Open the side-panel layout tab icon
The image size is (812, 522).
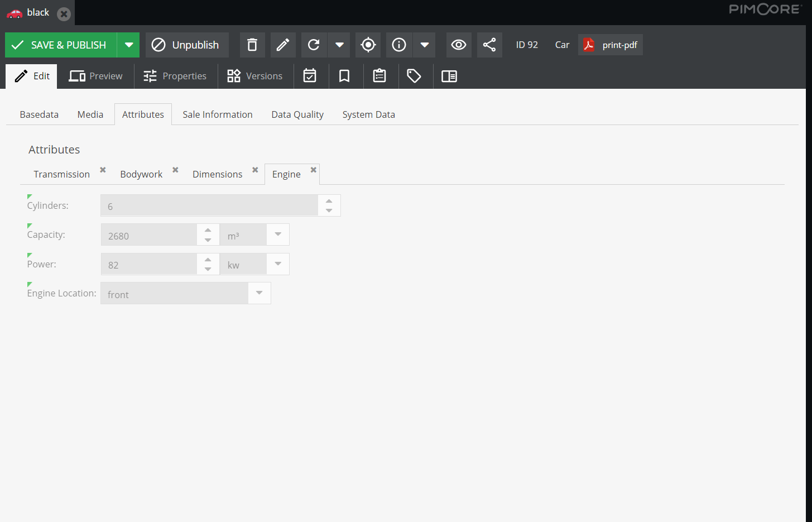[449, 76]
